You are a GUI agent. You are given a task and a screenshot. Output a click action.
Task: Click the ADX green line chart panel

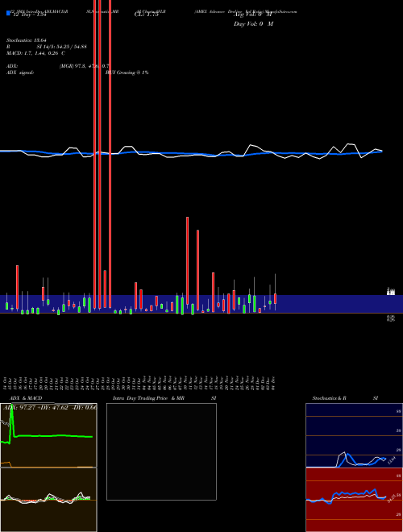[x=48, y=435]
